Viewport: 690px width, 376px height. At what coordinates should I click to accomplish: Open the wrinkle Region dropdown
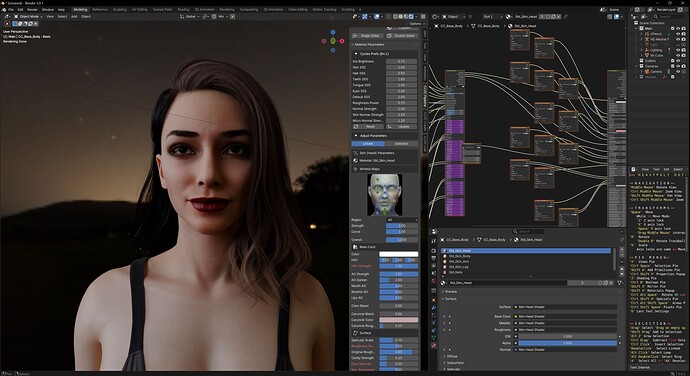[401, 220]
